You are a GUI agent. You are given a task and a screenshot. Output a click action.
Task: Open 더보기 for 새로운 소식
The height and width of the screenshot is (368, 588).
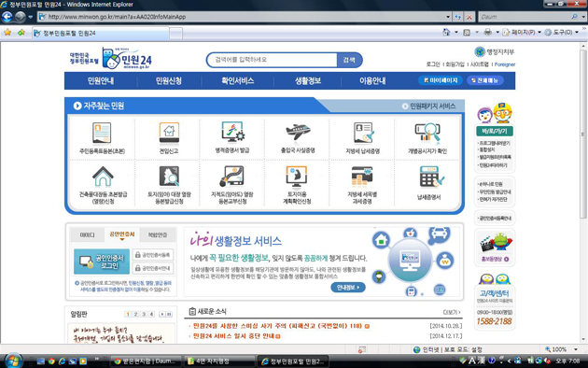click(452, 312)
